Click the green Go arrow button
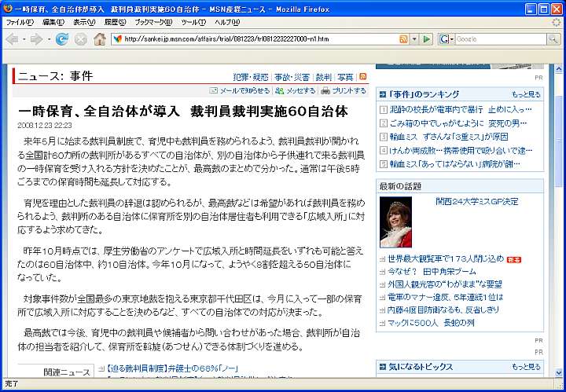The height and width of the screenshot is (392, 566). (x=427, y=38)
